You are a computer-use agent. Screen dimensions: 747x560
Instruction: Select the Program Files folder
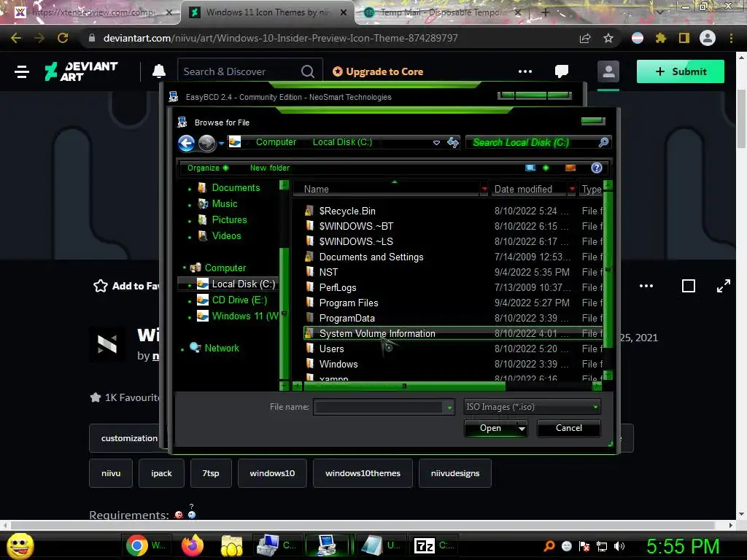tap(348, 303)
